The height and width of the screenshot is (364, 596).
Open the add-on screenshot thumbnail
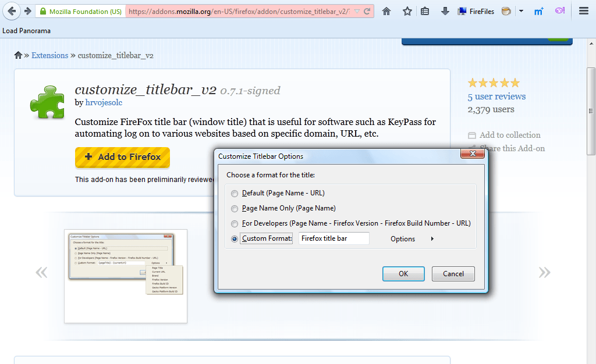pos(126,276)
